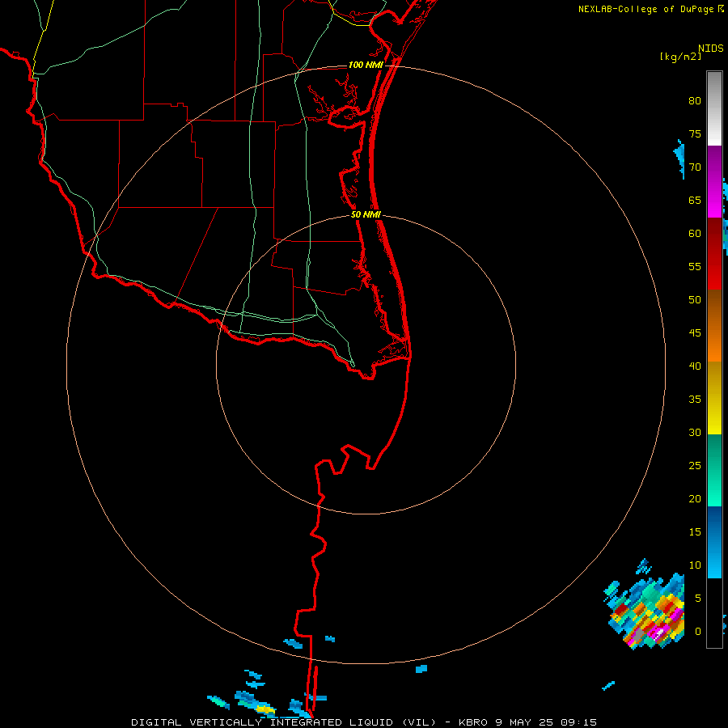Click the 55 value on the VIL scale

click(x=695, y=267)
